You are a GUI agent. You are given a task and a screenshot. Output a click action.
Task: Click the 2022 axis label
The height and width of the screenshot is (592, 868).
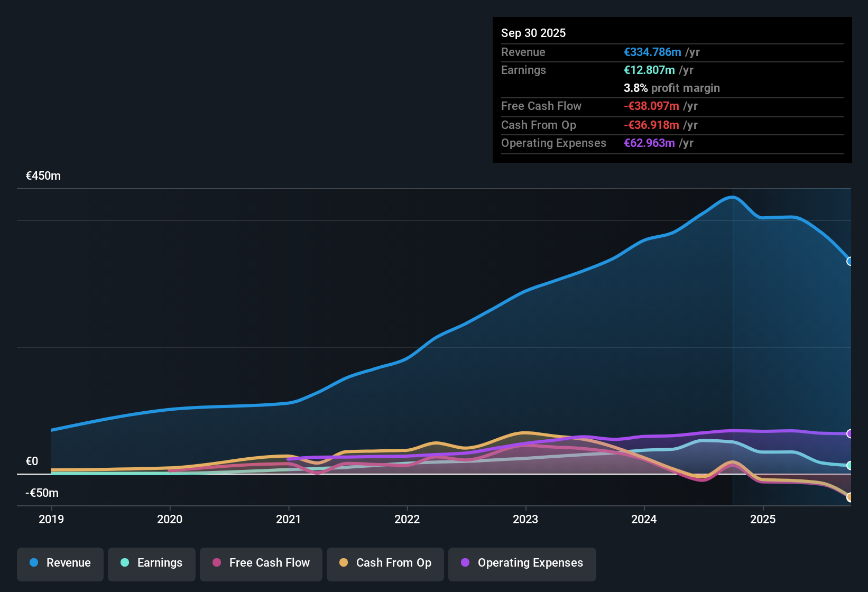point(407,520)
